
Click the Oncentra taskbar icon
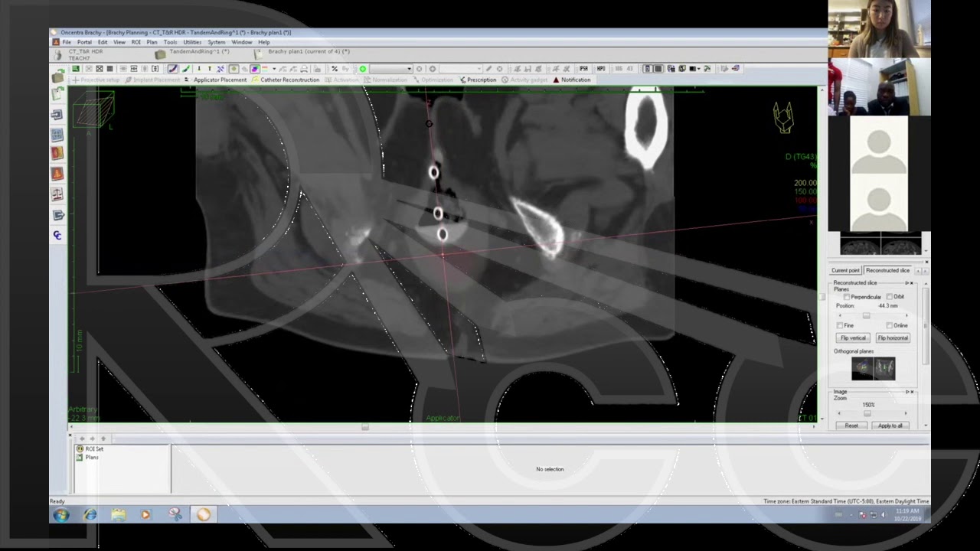(x=203, y=515)
